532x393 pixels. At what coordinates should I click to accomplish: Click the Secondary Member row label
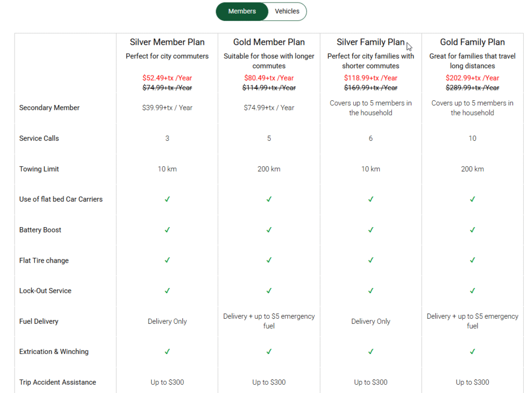[x=49, y=108]
